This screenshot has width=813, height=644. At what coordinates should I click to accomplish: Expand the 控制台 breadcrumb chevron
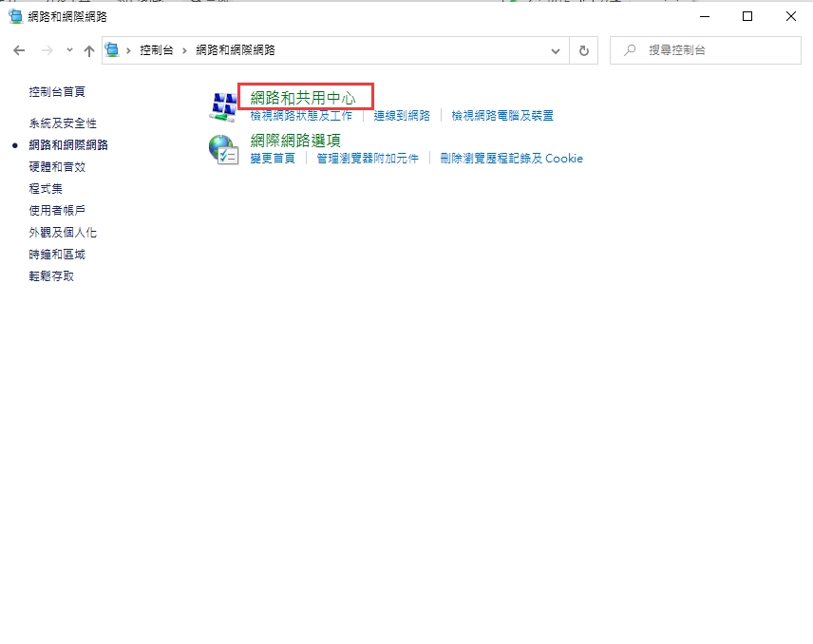(185, 50)
